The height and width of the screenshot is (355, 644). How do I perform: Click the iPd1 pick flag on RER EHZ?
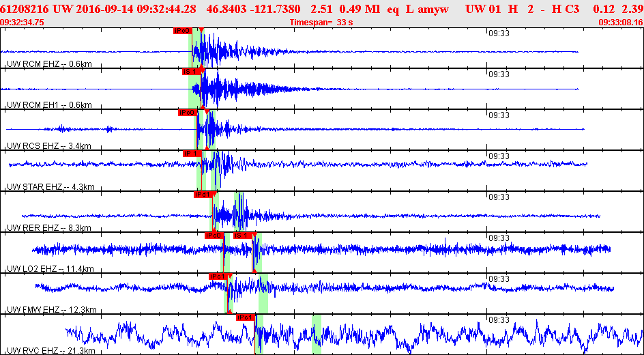click(x=203, y=195)
